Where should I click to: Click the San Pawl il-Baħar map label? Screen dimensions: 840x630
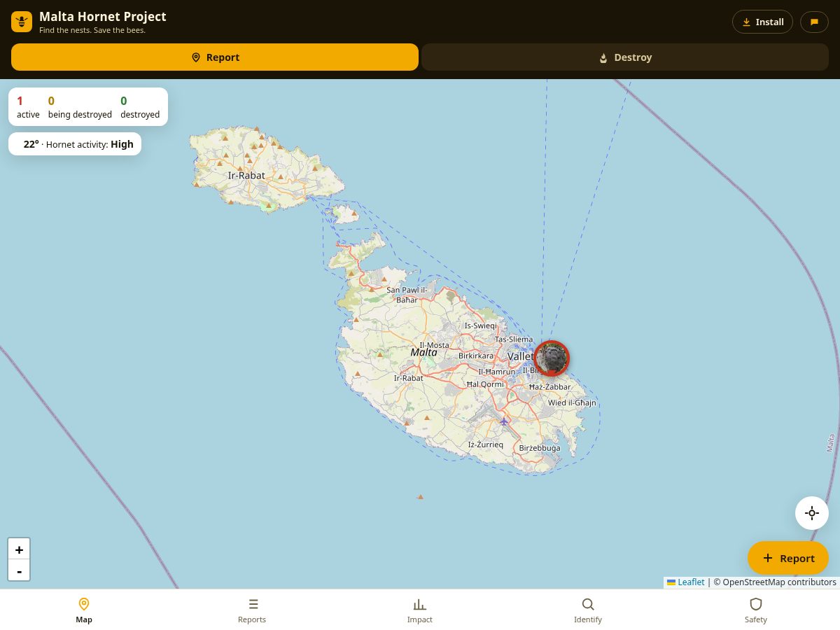[407, 295]
